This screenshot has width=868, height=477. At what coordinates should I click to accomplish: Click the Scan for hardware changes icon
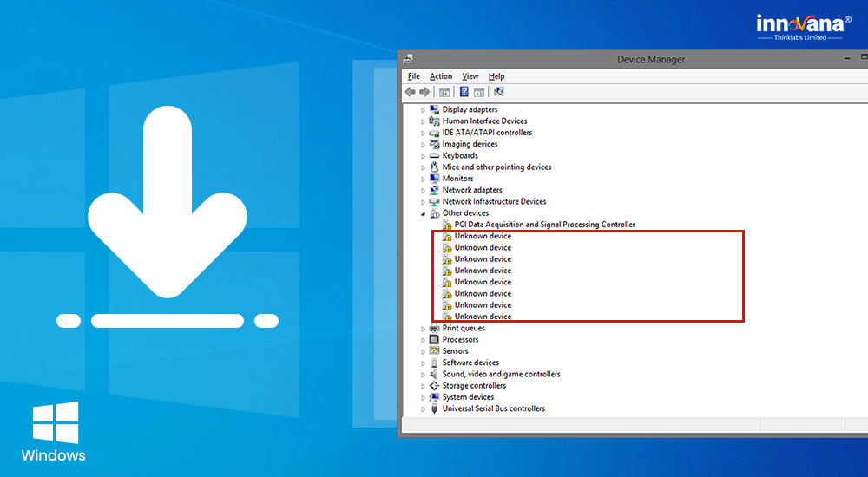point(499,92)
